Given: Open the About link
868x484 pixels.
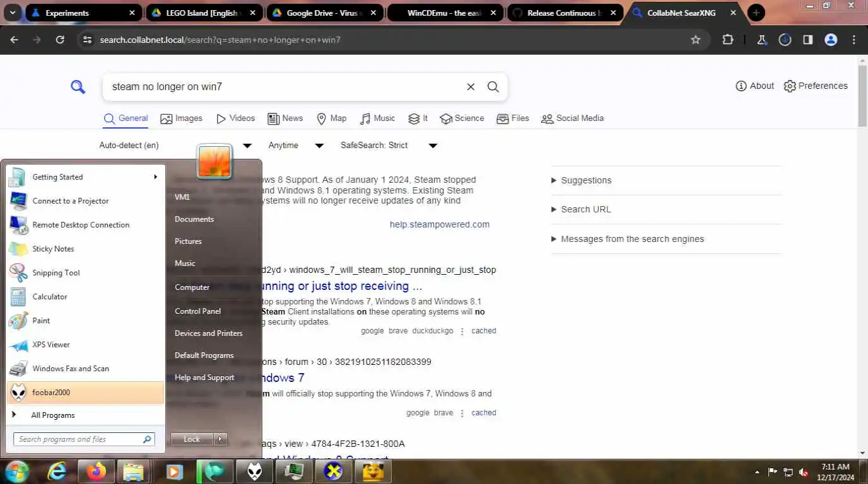Looking at the screenshot, I should 755,86.
